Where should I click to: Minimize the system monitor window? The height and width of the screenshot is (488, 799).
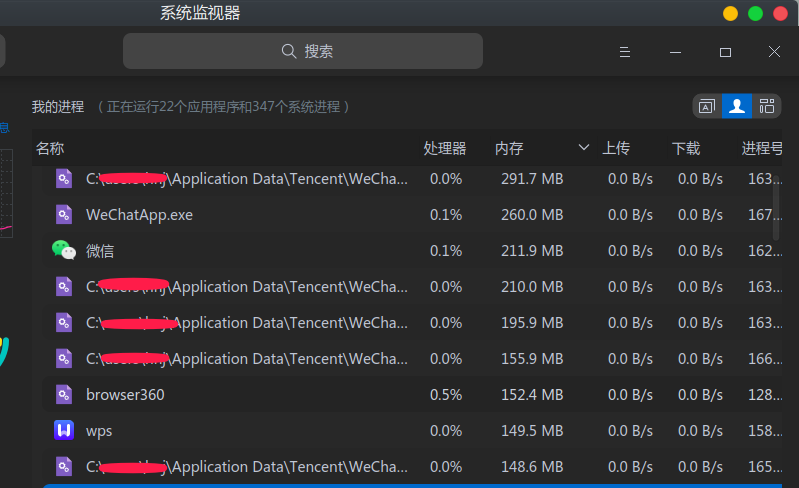pos(675,52)
